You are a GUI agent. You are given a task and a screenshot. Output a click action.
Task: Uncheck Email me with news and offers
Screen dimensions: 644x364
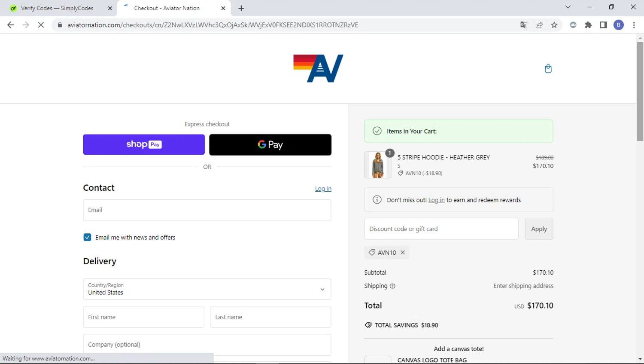click(x=87, y=237)
